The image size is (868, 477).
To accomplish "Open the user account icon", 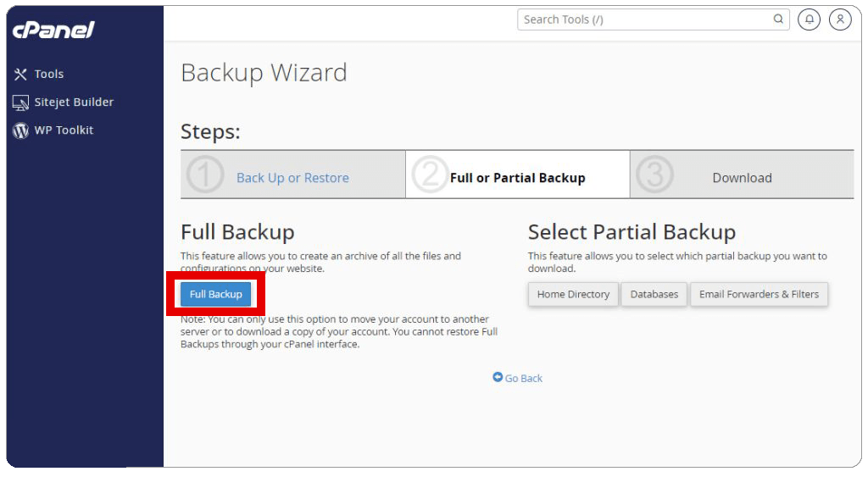I will click(839, 19).
